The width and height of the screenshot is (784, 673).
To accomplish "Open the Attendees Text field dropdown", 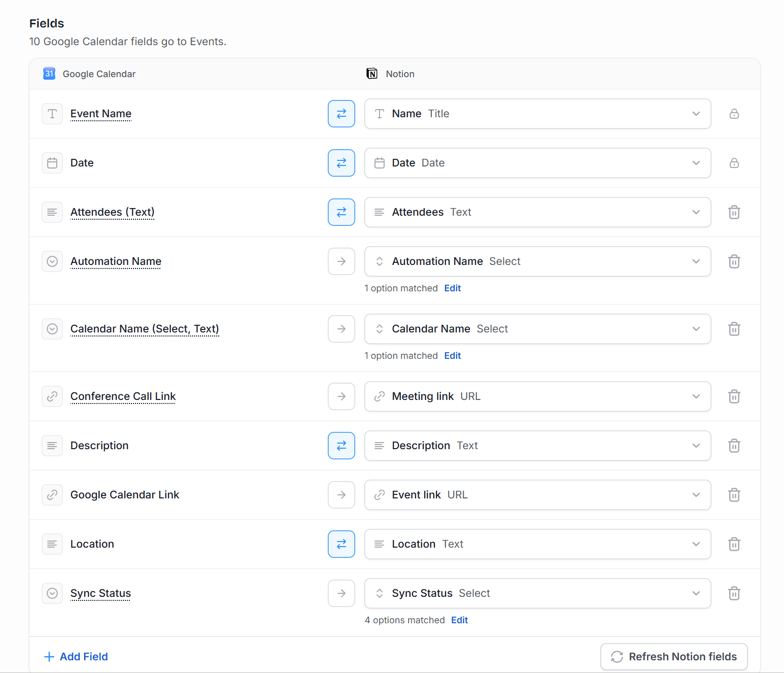I will click(x=537, y=212).
